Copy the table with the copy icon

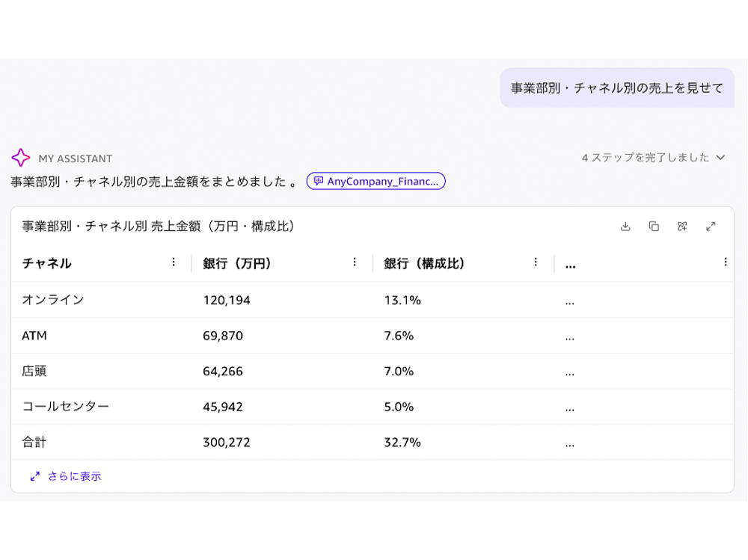[654, 227]
